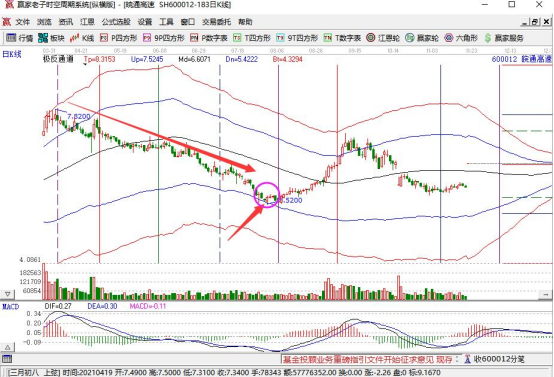554x377 pixels.
Task: Click the Bt=4.3294 value
Action: pyautogui.click(x=288, y=59)
